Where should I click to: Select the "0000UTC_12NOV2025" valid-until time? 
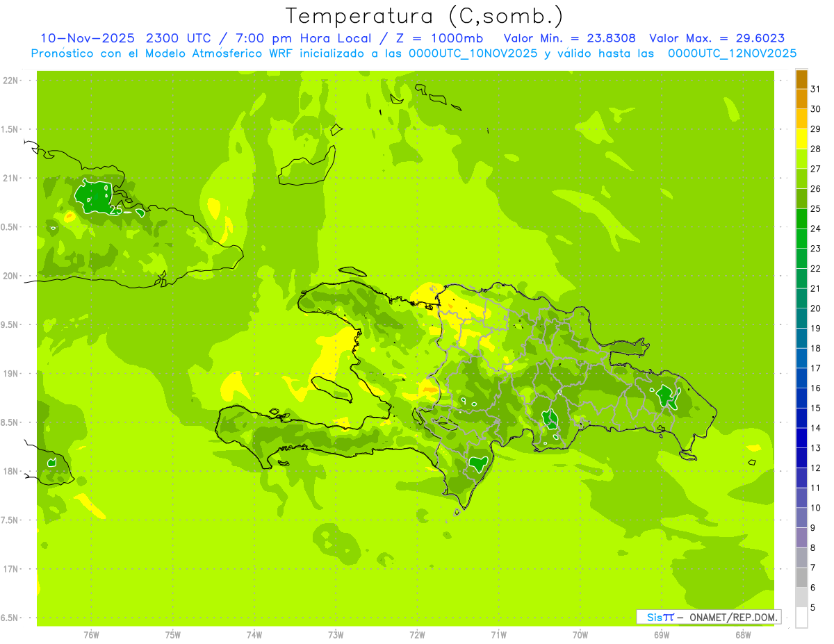732,53
